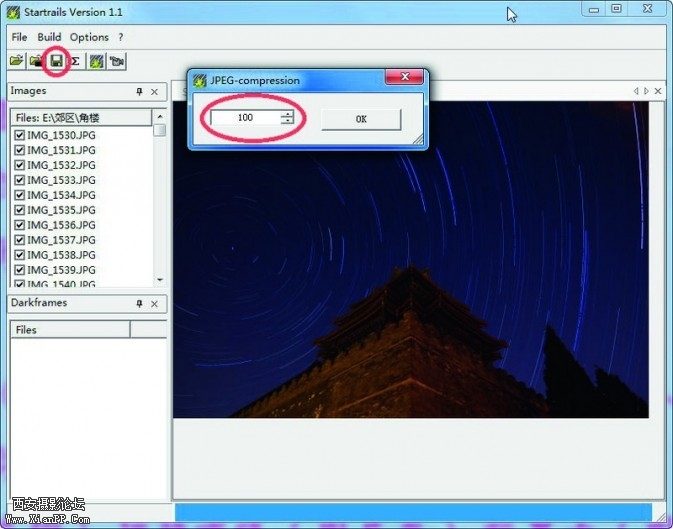The width and height of the screenshot is (673, 529).
Task: Open the Build menu
Action: coord(49,37)
